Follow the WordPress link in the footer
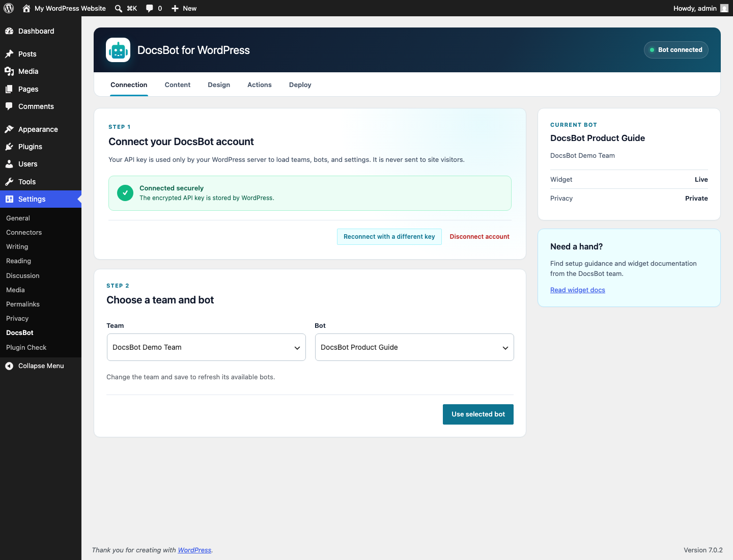Screen dimensions: 733x560 click(x=194, y=550)
